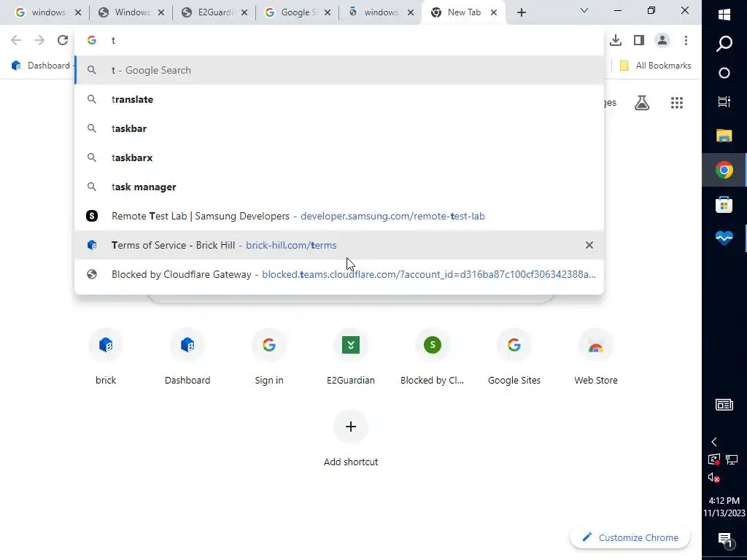Open a new tab with plus button
The width and height of the screenshot is (747, 560).
522,13
